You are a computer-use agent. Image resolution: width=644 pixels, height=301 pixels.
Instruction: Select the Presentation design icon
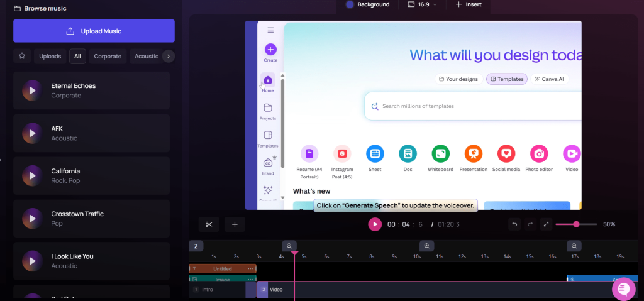pos(473,154)
